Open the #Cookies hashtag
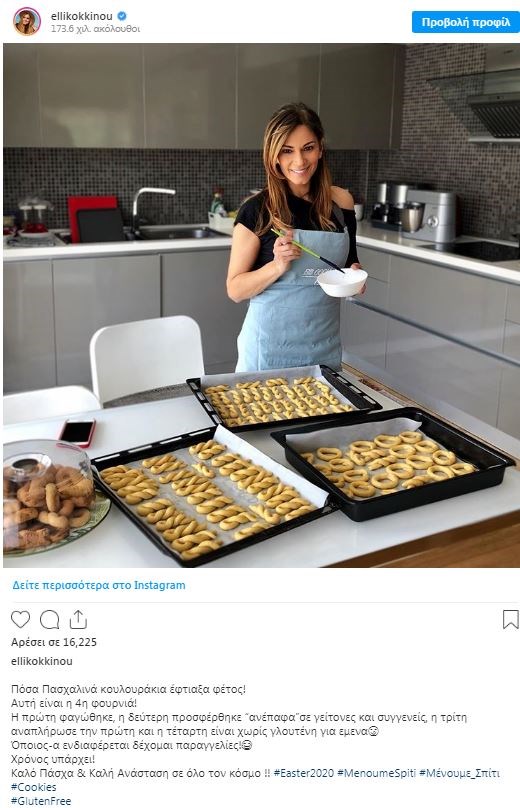 tap(33, 787)
